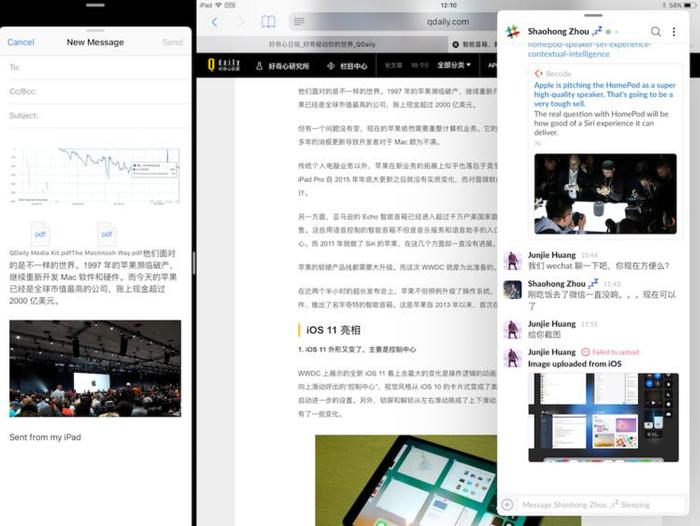Tap the Subject: field in Mail
Viewport: 700px width, 526px height.
pos(96,116)
